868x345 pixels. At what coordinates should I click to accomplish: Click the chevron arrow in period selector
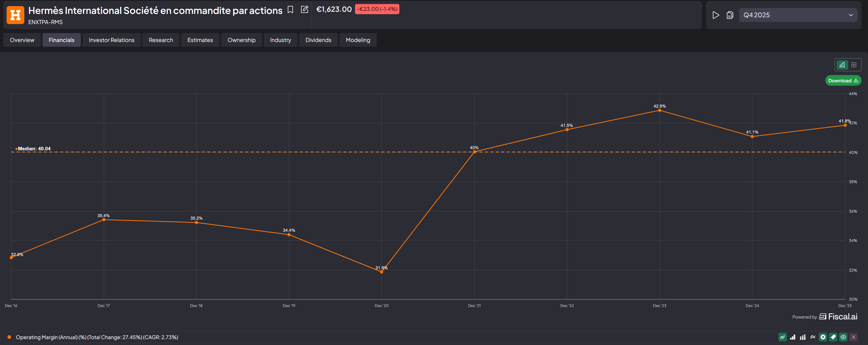[x=851, y=15]
